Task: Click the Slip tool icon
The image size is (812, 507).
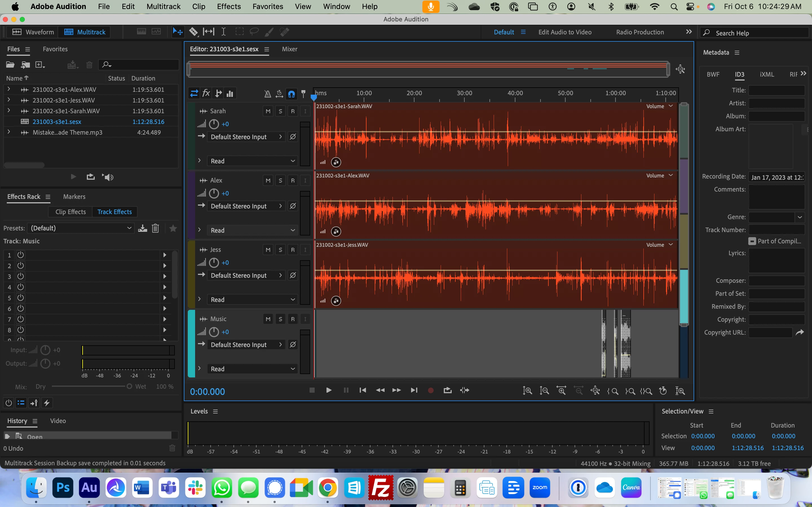Action: pos(208,32)
